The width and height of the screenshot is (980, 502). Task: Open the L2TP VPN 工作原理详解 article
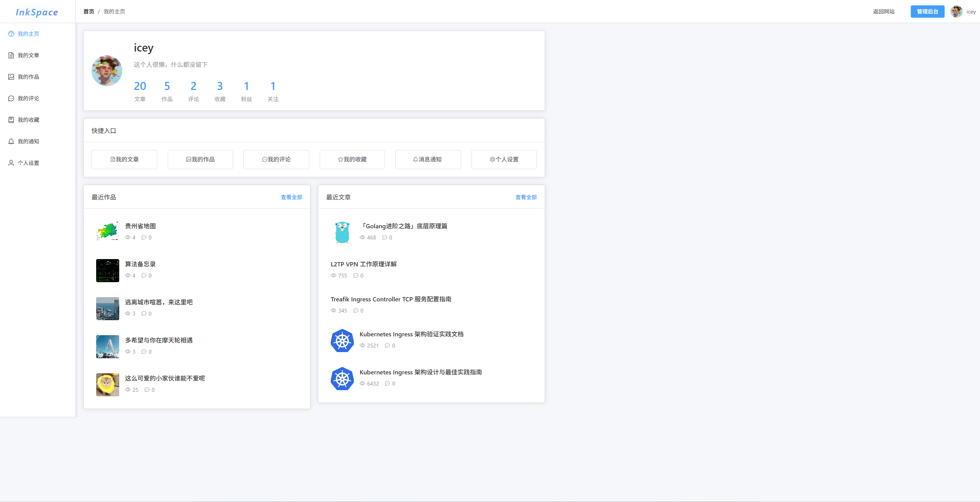click(363, 264)
